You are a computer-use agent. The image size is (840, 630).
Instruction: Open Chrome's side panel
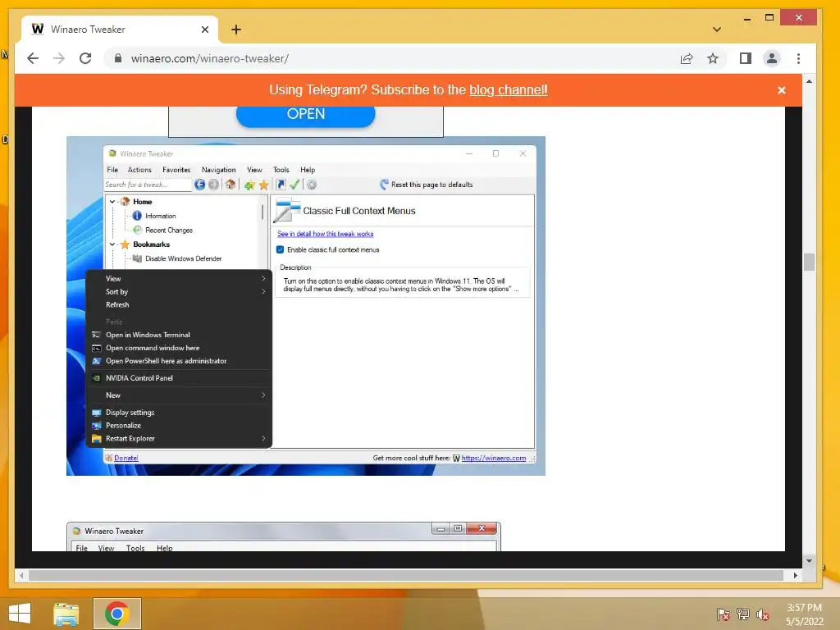pyautogui.click(x=745, y=58)
